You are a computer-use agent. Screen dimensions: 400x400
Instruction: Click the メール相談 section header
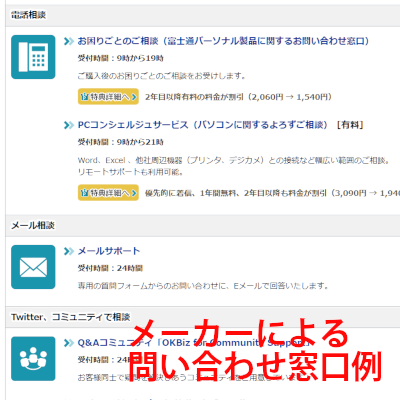[203, 226]
